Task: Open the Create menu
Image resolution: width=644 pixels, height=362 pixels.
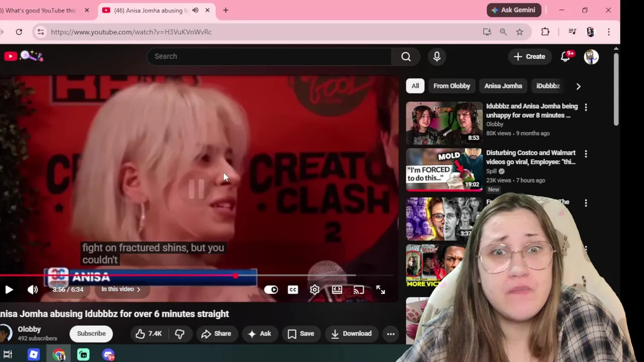Action: (529, 57)
